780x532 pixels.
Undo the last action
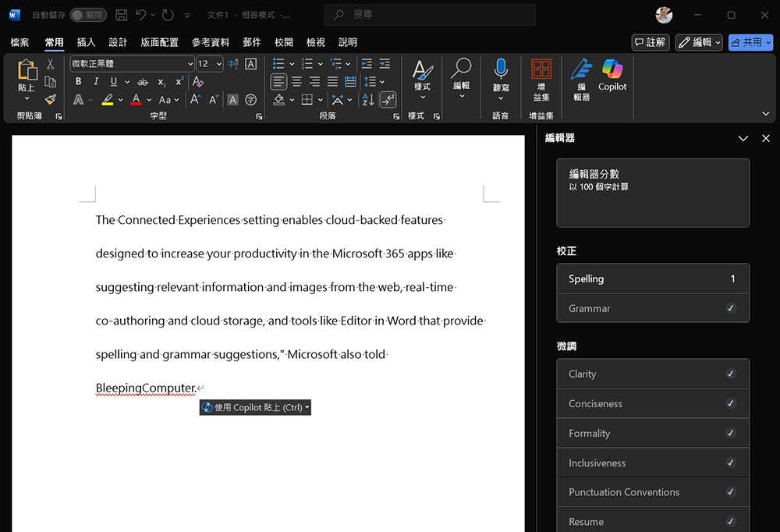(141, 15)
